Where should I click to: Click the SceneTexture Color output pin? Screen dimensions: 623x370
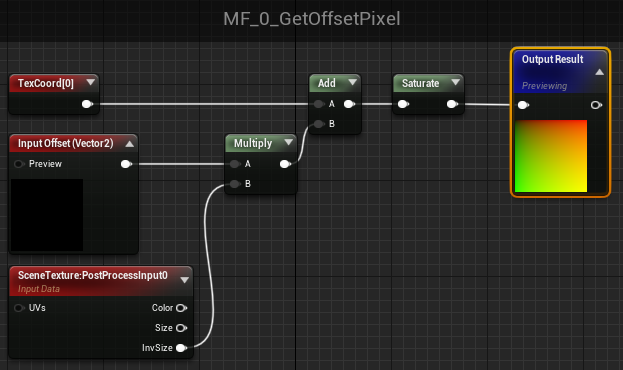181,308
